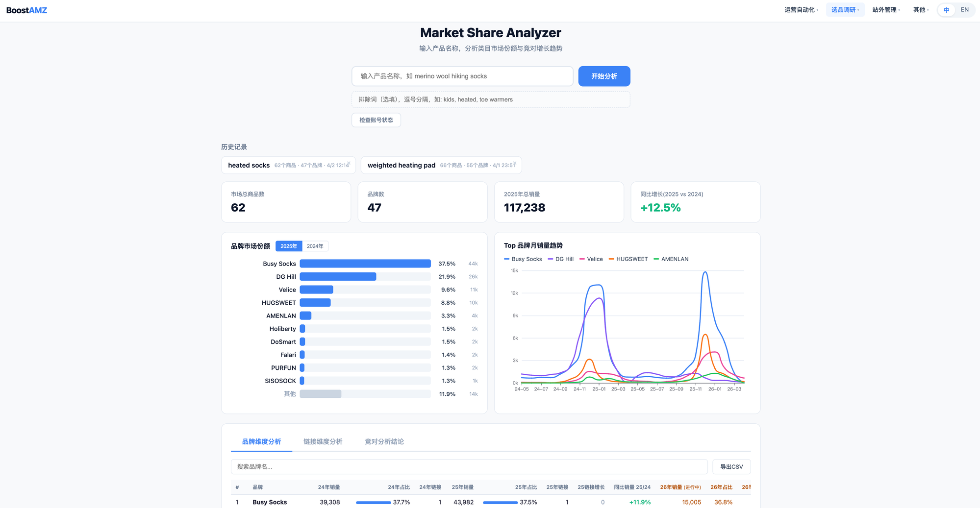Open the 站外管理 dropdown menu
The height and width of the screenshot is (508, 980).
coord(886,10)
